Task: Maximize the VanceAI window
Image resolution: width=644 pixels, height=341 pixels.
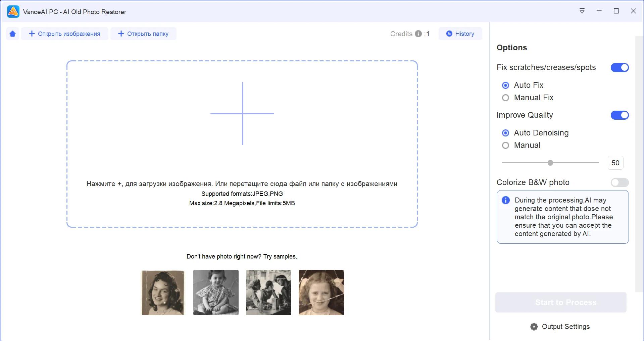Action: point(616,11)
